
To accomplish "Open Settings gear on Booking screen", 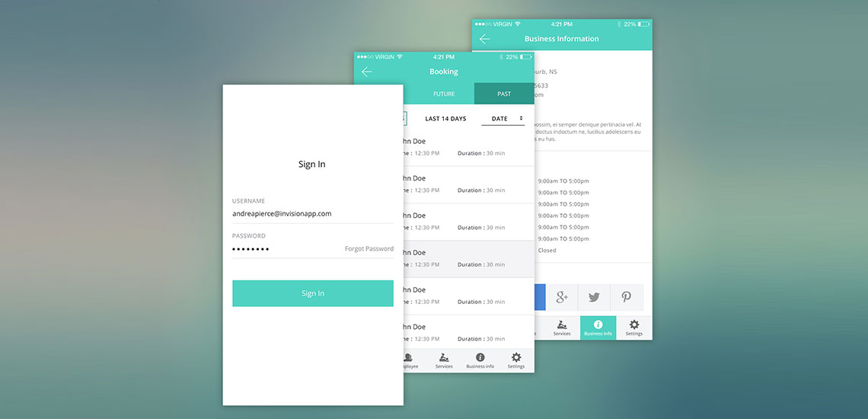I will [516, 360].
